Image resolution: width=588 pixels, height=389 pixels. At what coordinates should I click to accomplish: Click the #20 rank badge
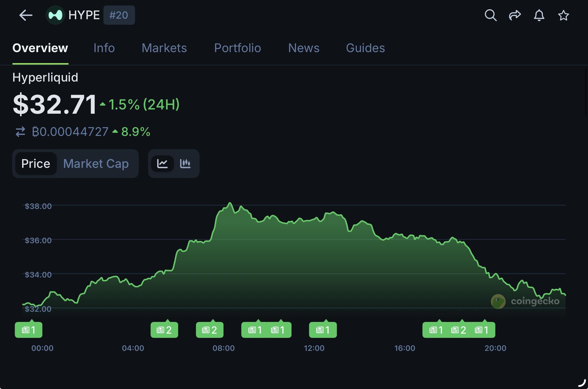pyautogui.click(x=119, y=15)
